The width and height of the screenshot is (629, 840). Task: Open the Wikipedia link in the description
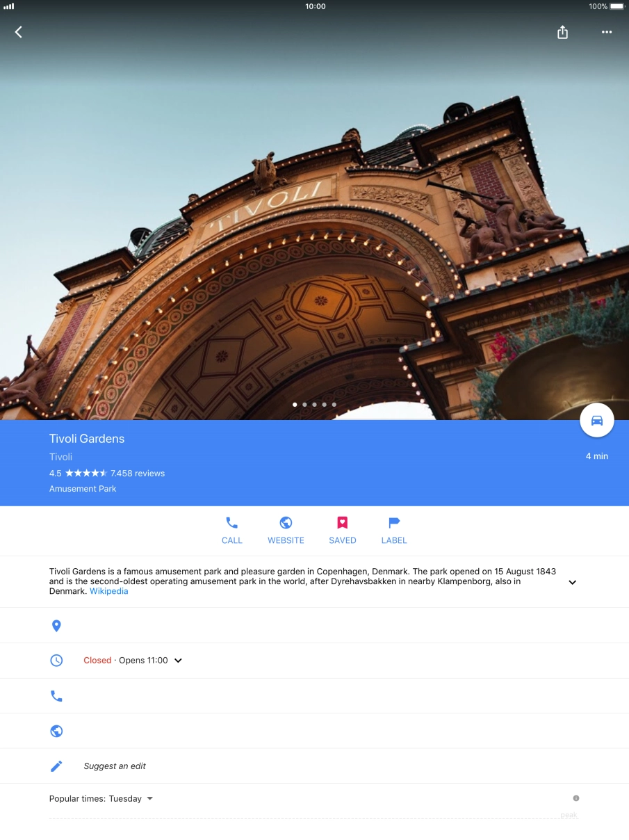click(x=108, y=590)
